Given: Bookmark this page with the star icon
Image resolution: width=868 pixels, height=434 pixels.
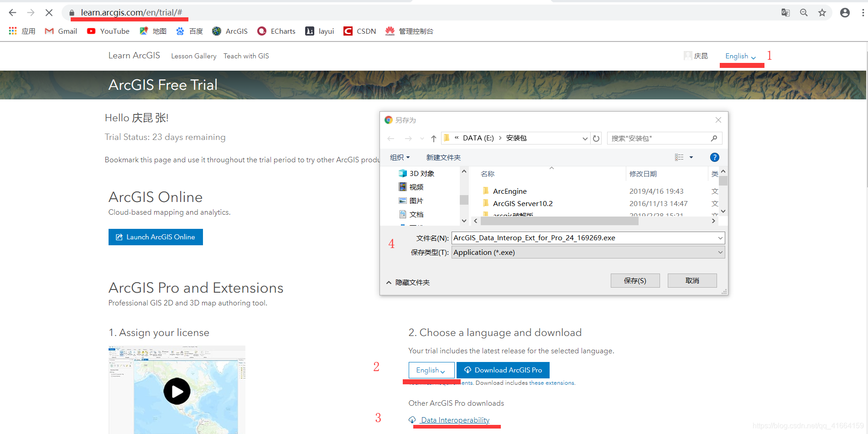Looking at the screenshot, I should point(822,13).
